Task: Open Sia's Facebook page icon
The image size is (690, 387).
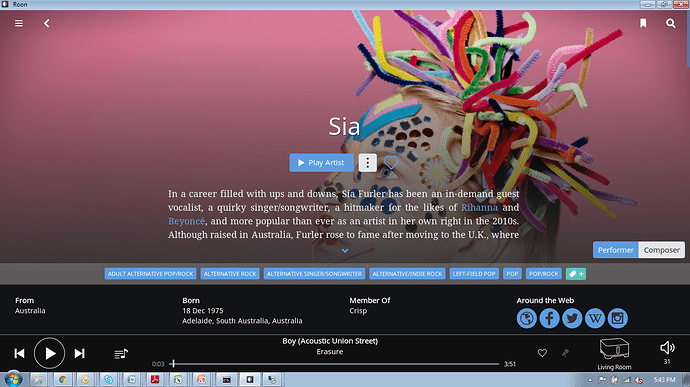Action: pos(549,318)
